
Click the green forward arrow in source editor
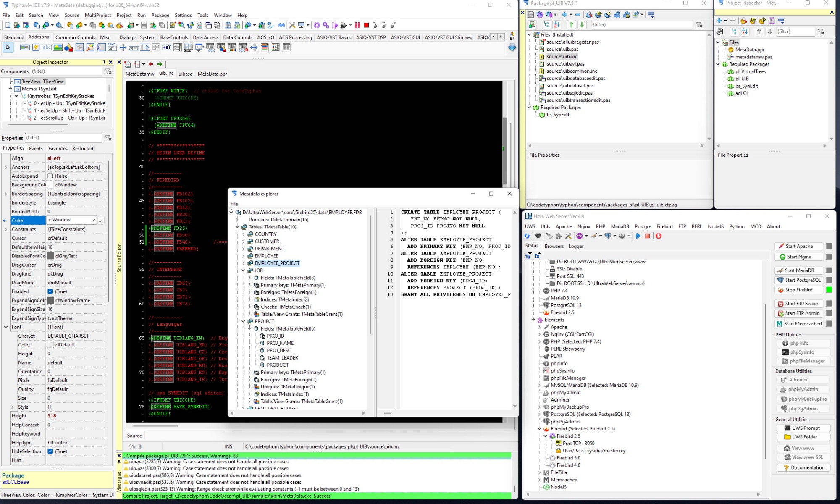point(160,64)
